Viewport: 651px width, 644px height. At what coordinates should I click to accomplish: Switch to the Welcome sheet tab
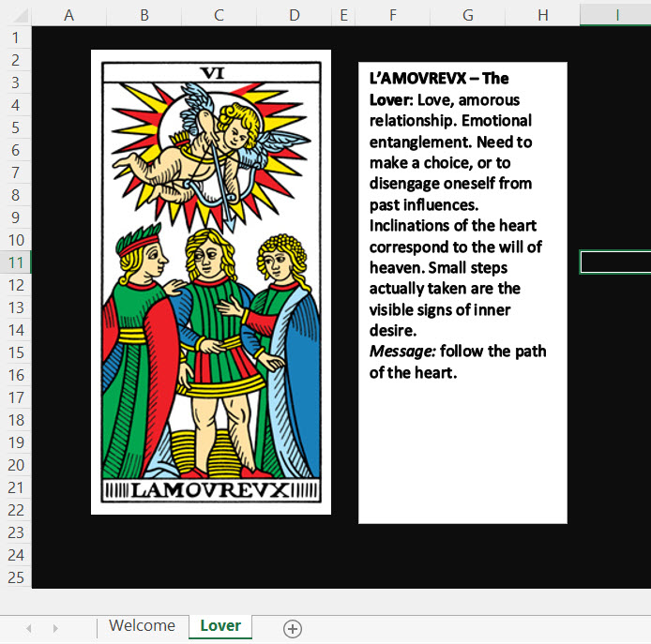pyautogui.click(x=142, y=625)
